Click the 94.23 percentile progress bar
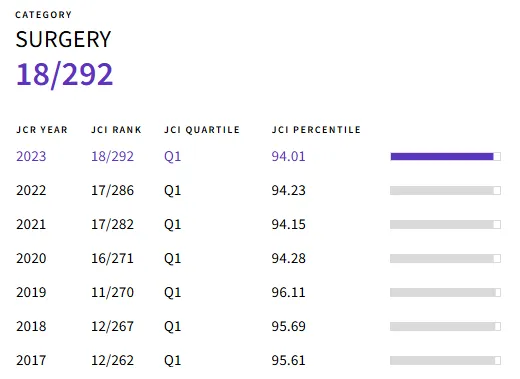520x379 pixels. [445, 190]
